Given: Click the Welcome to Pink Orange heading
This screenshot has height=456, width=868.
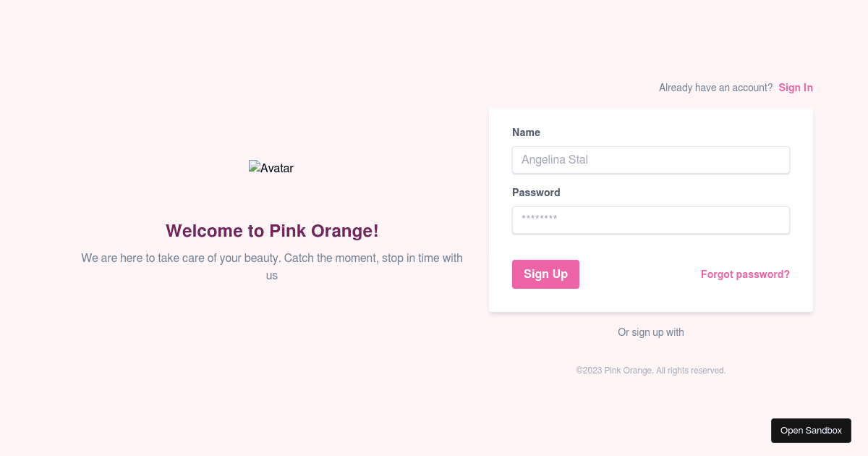Looking at the screenshot, I should click(x=271, y=231).
